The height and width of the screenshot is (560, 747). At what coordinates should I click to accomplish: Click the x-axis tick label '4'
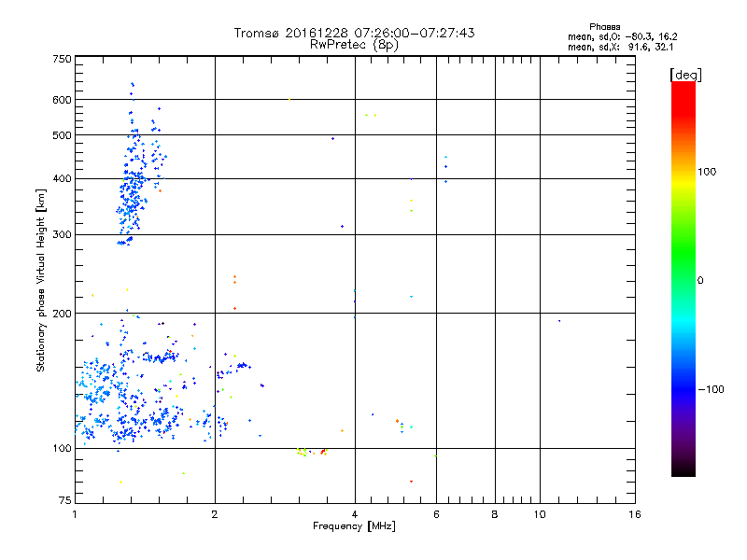coord(355,514)
